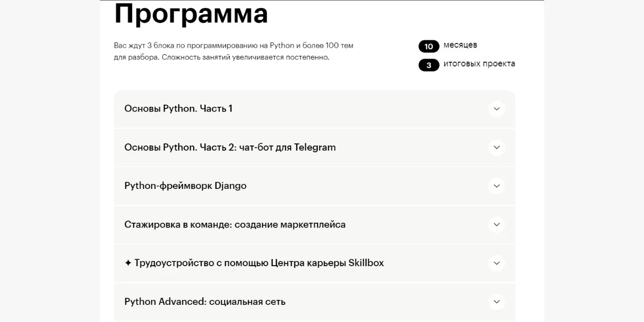Image resolution: width=644 pixels, height=322 pixels.
Task: Click the Программа heading
Action: point(191,14)
